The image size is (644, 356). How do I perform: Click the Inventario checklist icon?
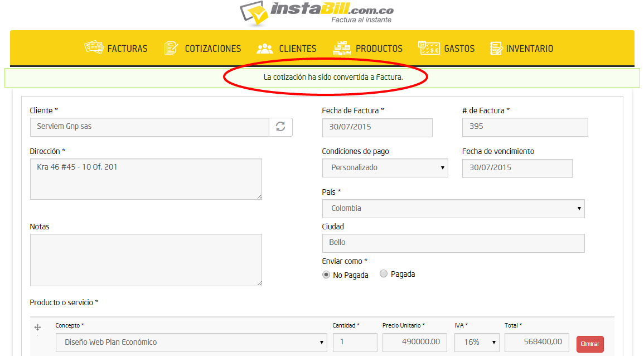pos(496,49)
